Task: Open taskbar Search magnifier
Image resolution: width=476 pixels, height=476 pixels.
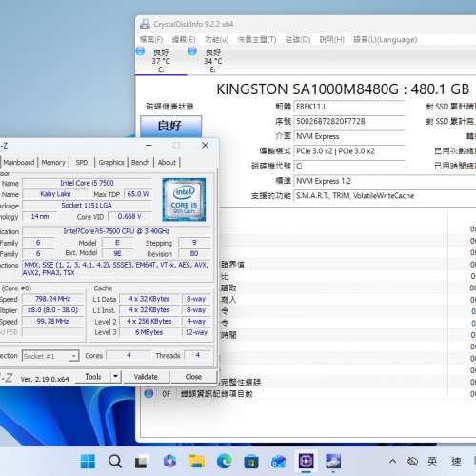Action: pyautogui.click(x=115, y=461)
